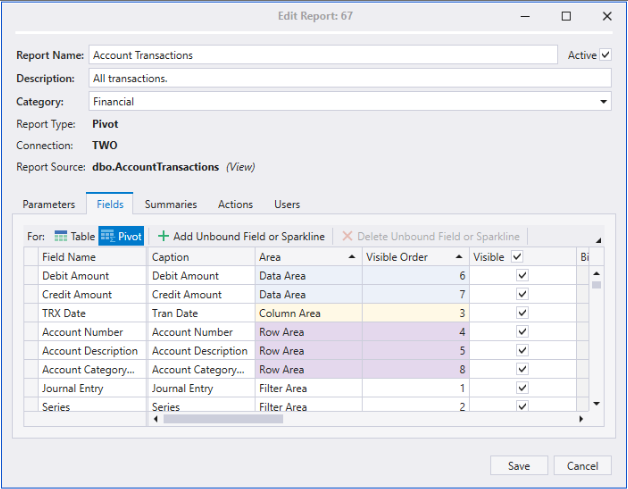Select the Table view icon
This screenshot has height=489, width=628.
point(61,236)
